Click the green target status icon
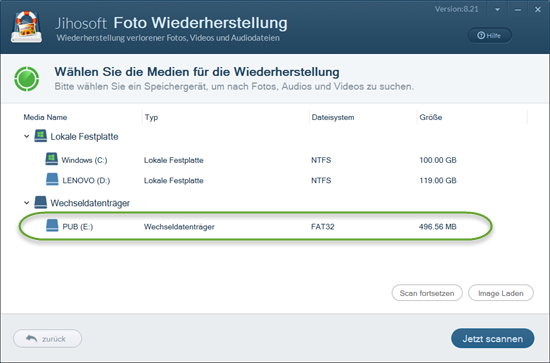This screenshot has width=550, height=363. click(27, 79)
